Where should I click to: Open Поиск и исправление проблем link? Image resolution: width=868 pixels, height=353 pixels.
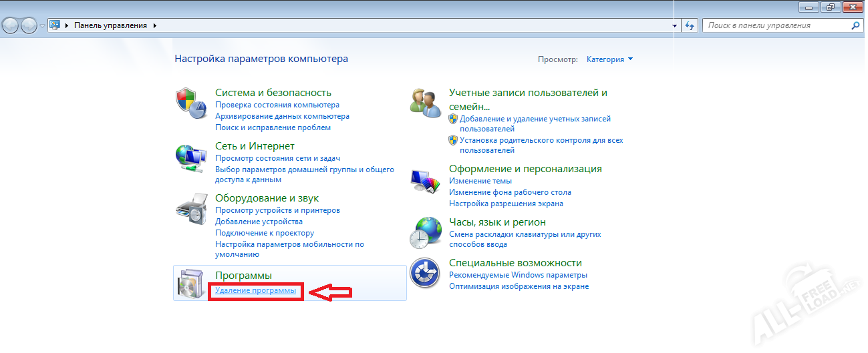[x=273, y=127]
